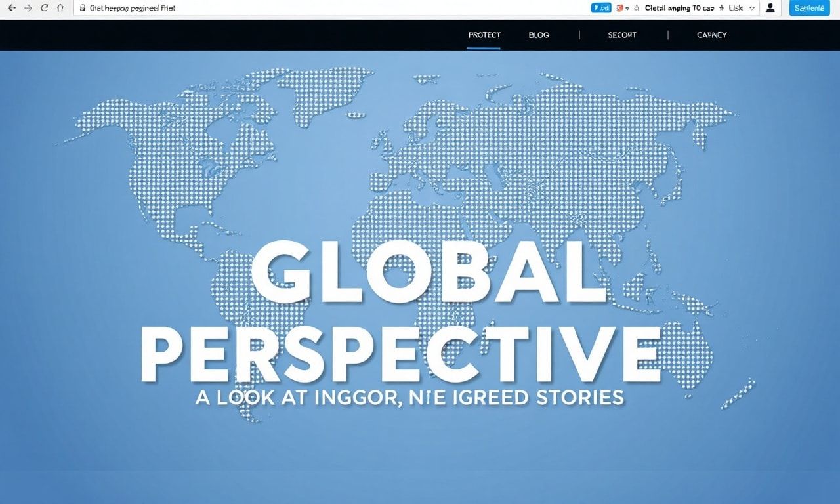Select SECORT in the navigation bar
840x504 pixels.
(622, 35)
